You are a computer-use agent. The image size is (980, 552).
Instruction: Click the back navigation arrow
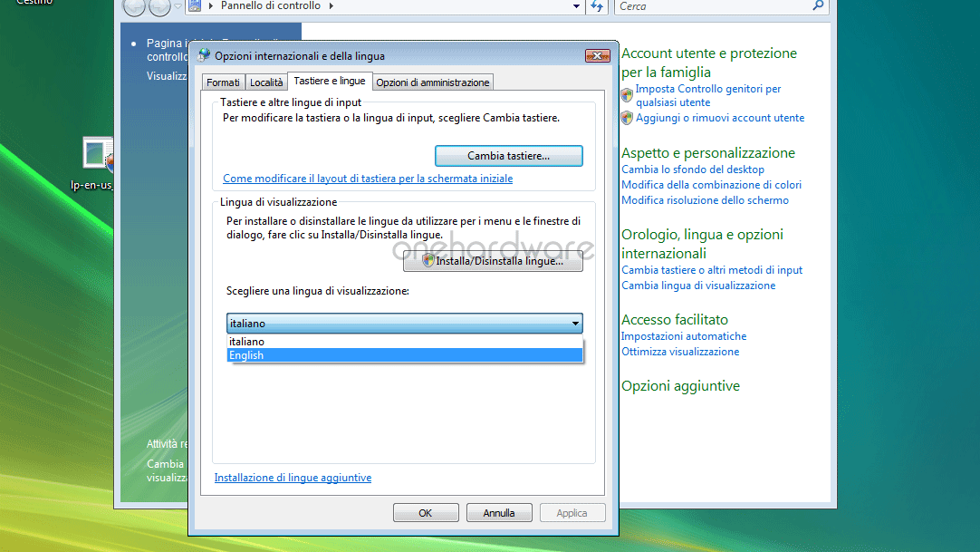pyautogui.click(x=133, y=7)
